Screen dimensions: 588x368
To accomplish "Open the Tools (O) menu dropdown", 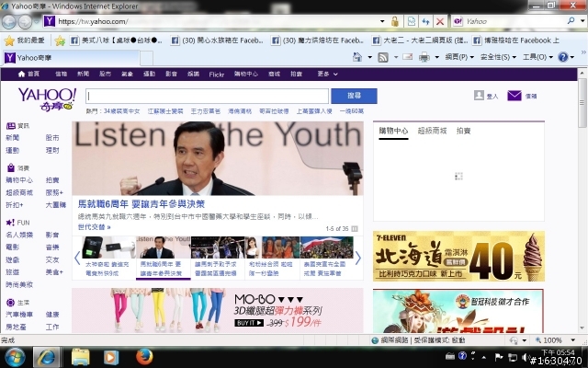I will 537,57.
